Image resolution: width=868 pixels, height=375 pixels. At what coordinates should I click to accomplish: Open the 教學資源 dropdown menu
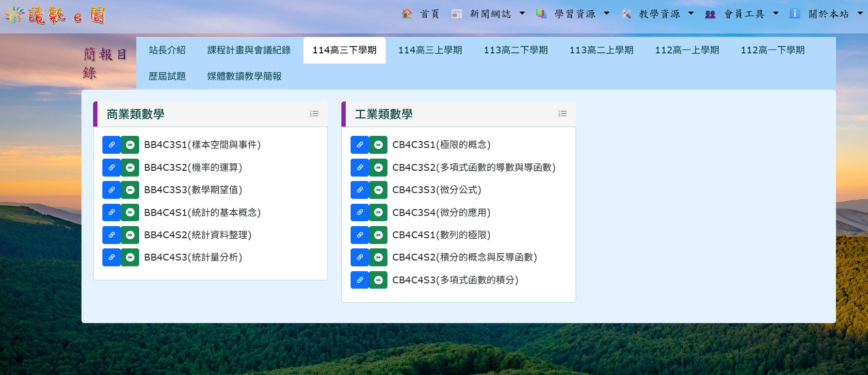point(659,14)
